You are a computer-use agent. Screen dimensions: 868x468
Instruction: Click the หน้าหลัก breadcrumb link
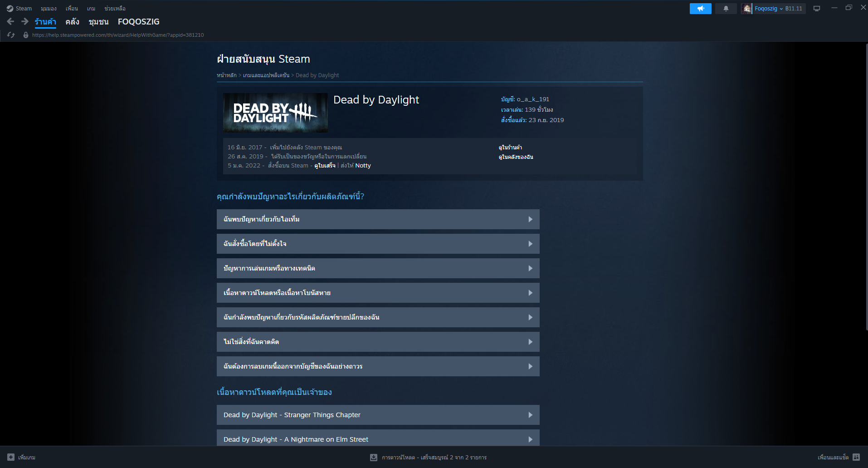pyautogui.click(x=227, y=75)
